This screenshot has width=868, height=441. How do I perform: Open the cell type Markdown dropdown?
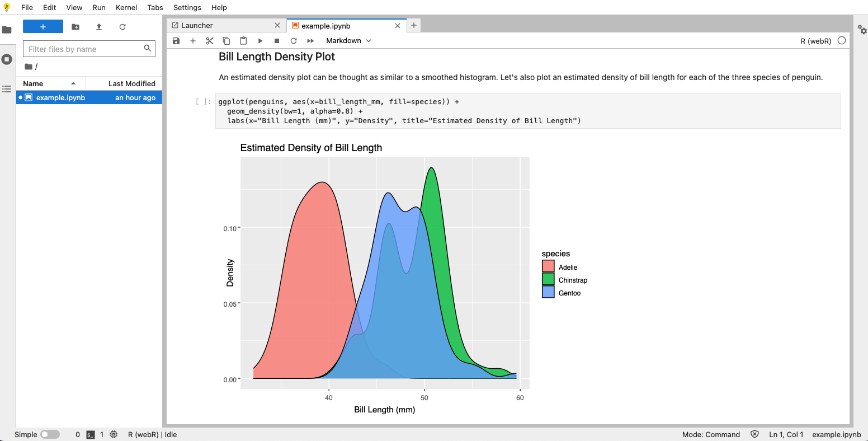pyautogui.click(x=348, y=41)
